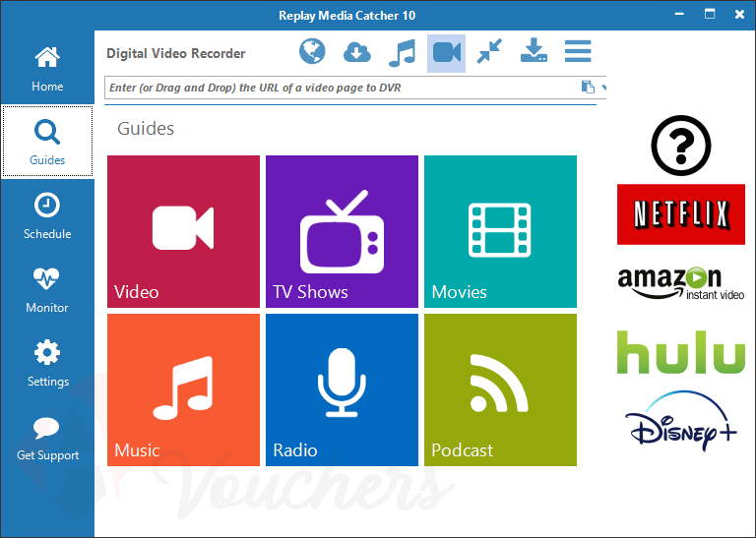Open the Radio guide tile
Screen dimensions: 756x538
[x=342, y=389]
